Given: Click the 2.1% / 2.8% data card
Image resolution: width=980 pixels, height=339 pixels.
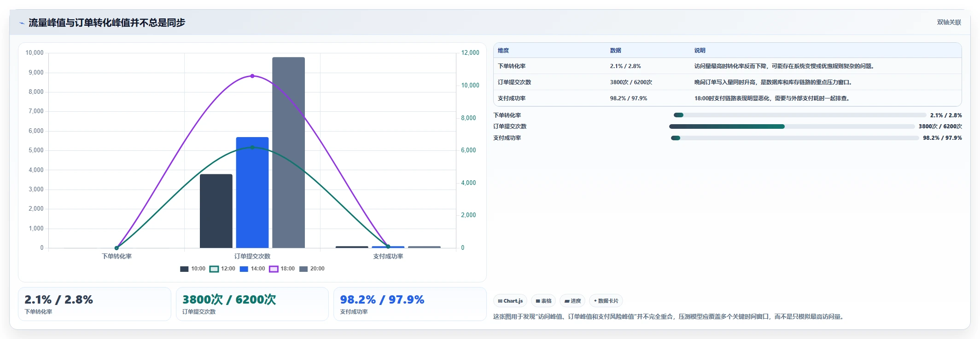Looking at the screenshot, I should [94, 304].
